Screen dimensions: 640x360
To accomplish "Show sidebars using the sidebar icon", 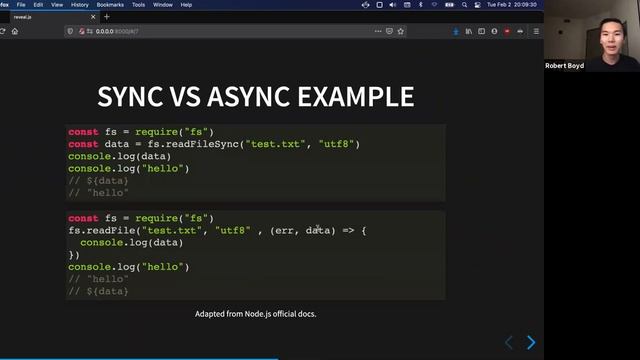I will point(482,31).
